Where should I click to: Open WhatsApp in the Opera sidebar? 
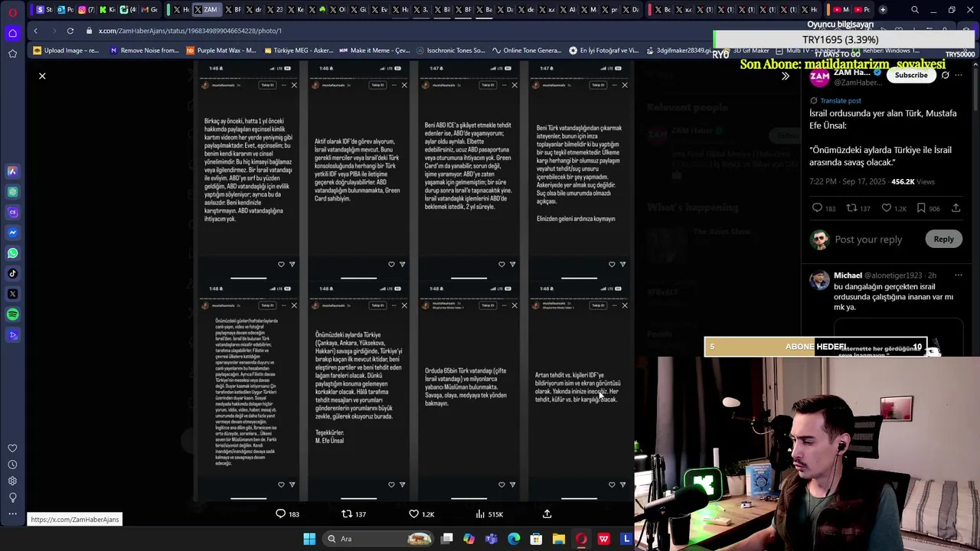[x=12, y=253]
